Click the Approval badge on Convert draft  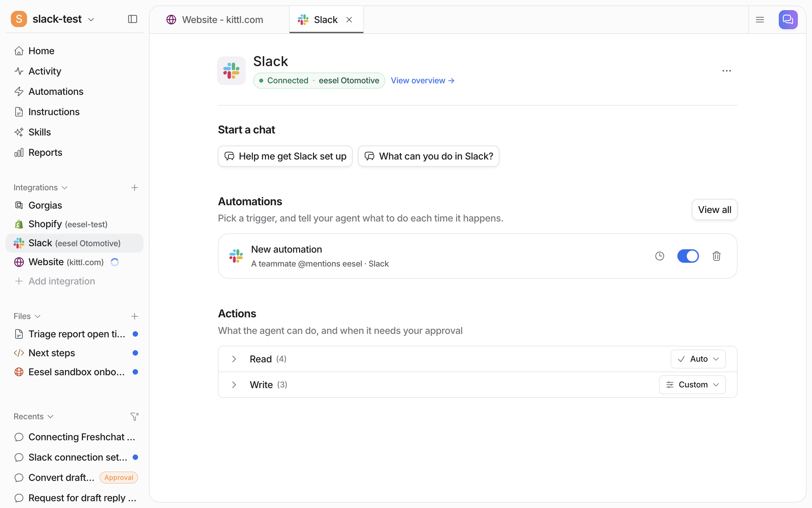[x=118, y=478]
